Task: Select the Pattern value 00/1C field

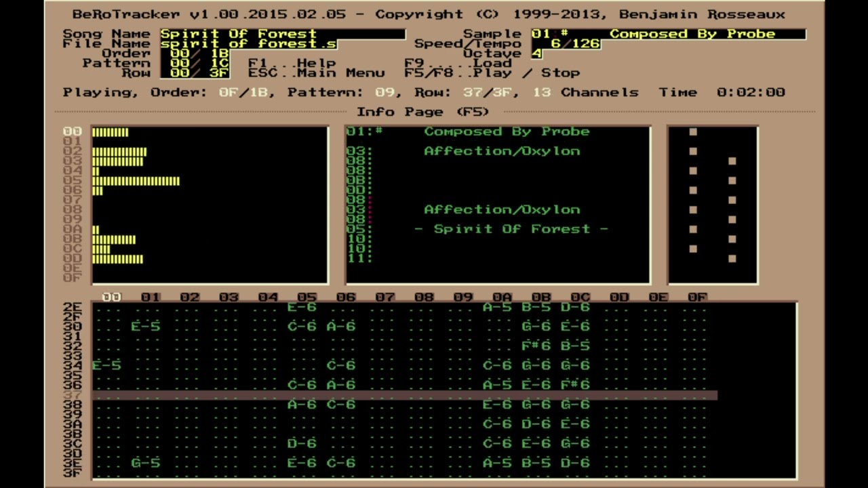Action: pos(195,63)
